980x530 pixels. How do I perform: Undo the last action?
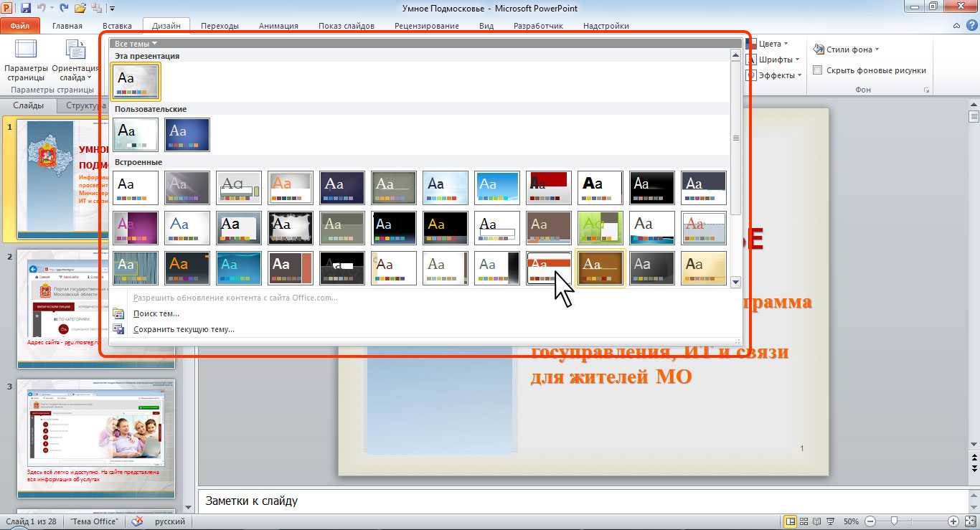point(41,8)
